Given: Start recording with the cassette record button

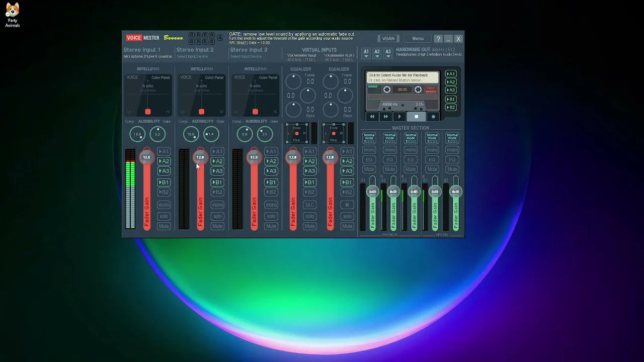Looking at the screenshot, I should [433, 117].
